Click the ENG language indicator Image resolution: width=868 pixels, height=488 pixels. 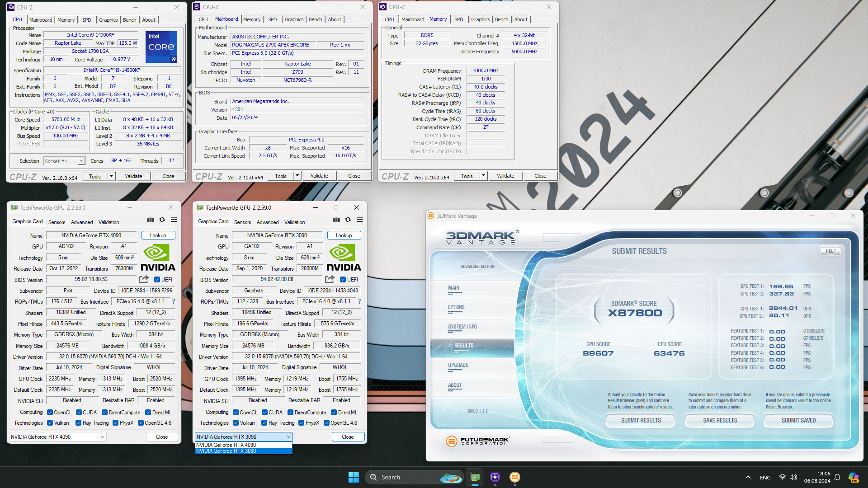click(x=765, y=477)
